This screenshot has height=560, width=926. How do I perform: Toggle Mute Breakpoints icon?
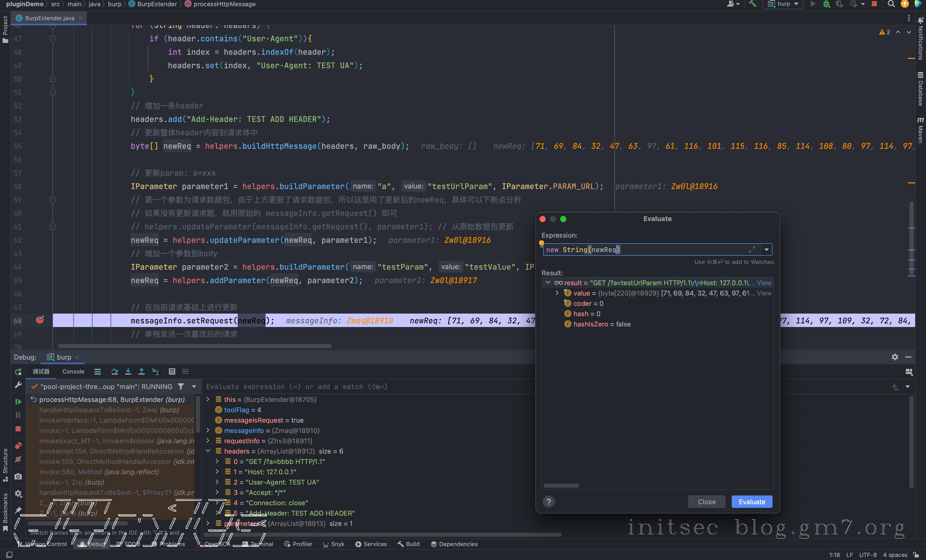(x=18, y=460)
